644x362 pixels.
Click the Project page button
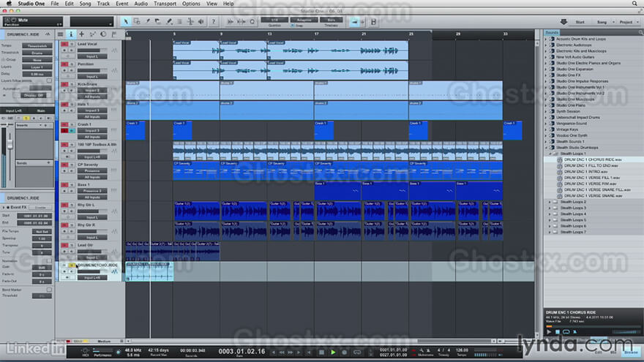coord(626,22)
